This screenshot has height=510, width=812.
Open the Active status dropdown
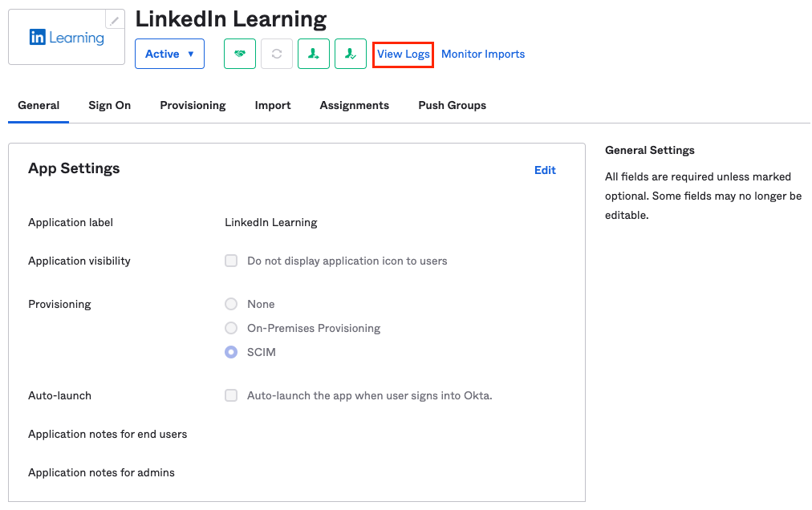[x=169, y=54]
